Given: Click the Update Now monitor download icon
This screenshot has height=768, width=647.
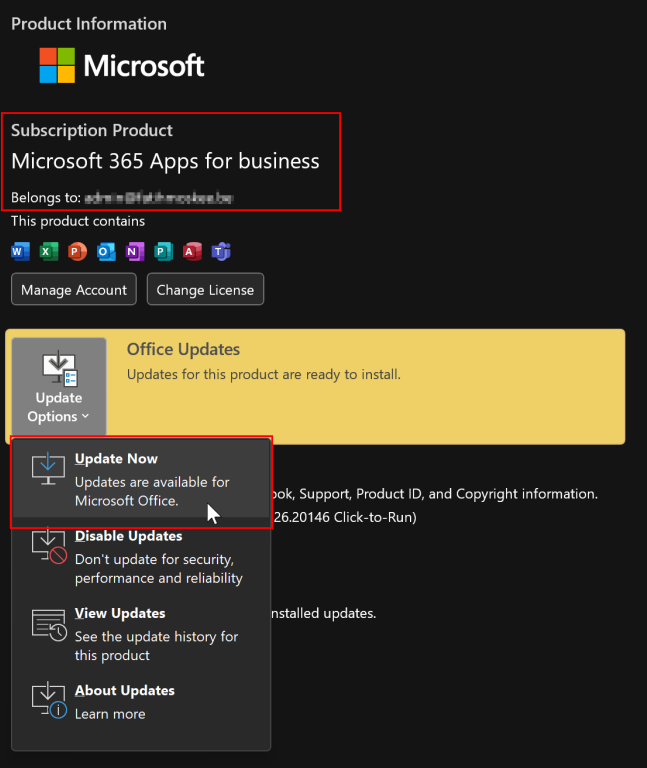Looking at the screenshot, I should [48, 469].
